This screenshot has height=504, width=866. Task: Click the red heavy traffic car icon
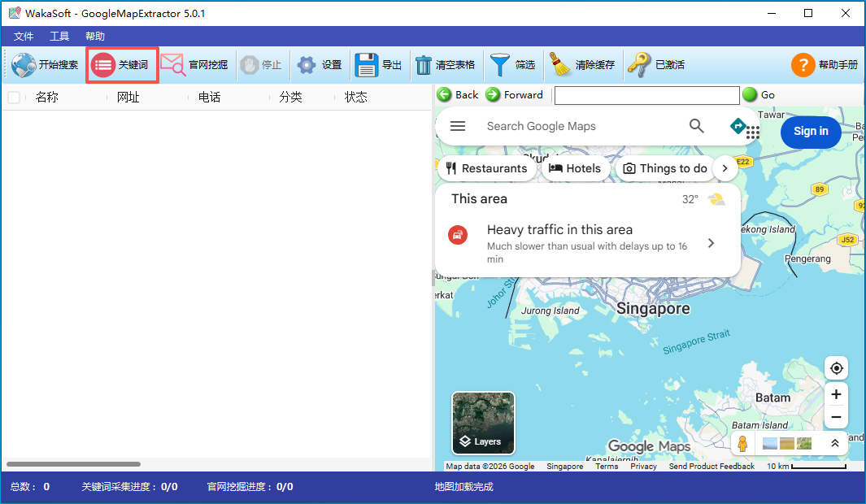457,236
